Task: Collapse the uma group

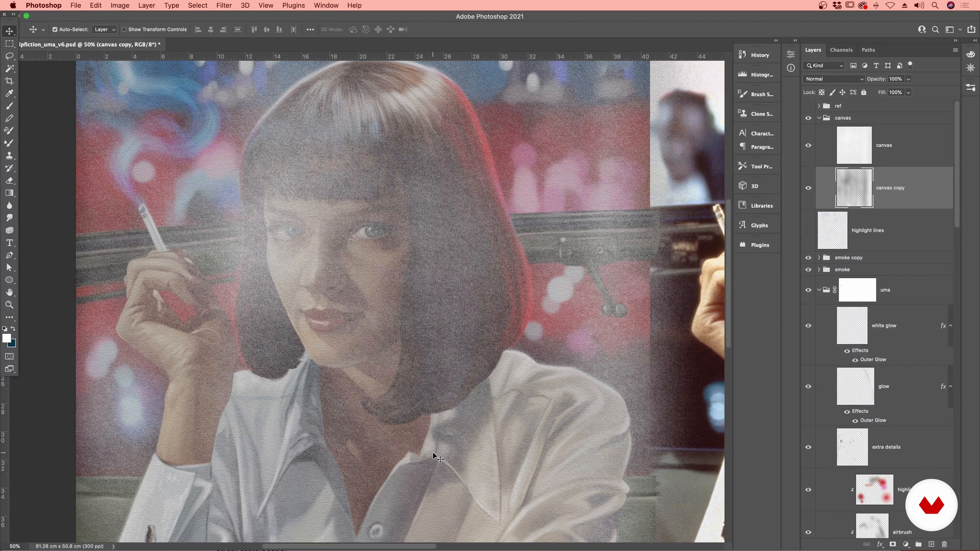Action: 819,290
